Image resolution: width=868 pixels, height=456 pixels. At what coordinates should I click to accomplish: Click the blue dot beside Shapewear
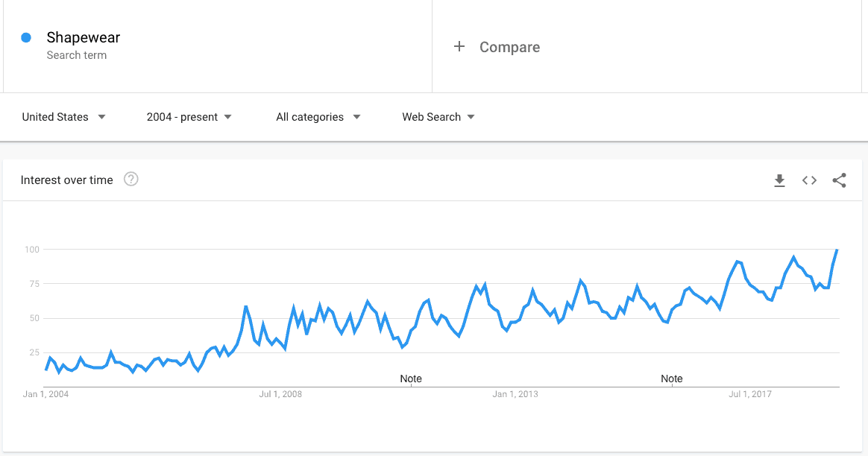[x=26, y=38]
